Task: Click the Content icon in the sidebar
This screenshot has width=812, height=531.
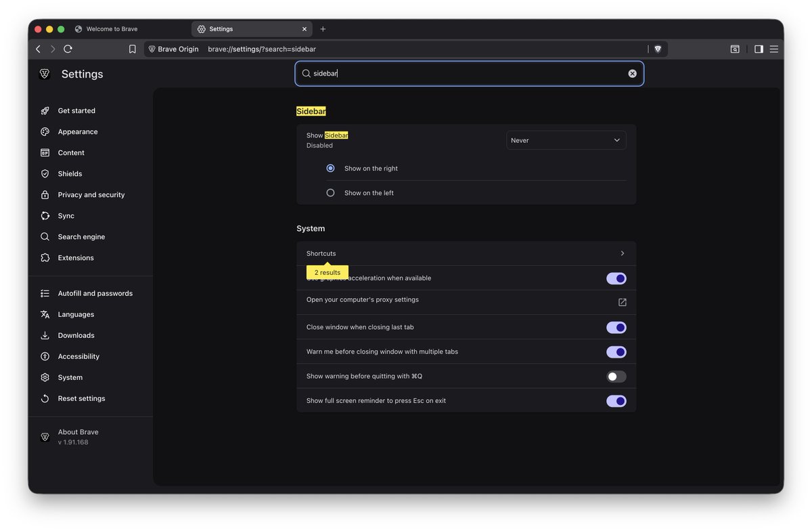Action: pos(45,152)
